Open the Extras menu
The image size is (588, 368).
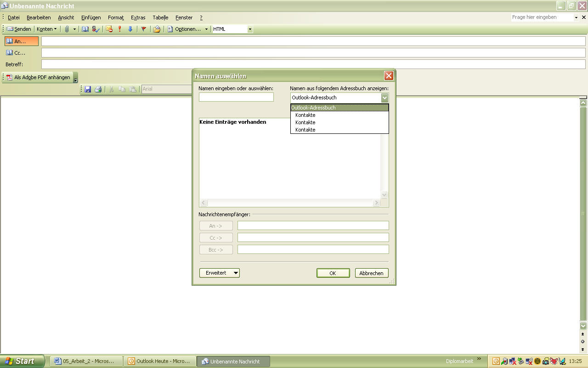coord(138,17)
